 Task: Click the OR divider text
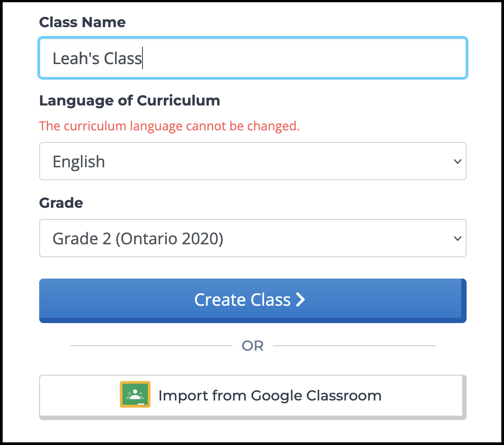[x=252, y=345]
